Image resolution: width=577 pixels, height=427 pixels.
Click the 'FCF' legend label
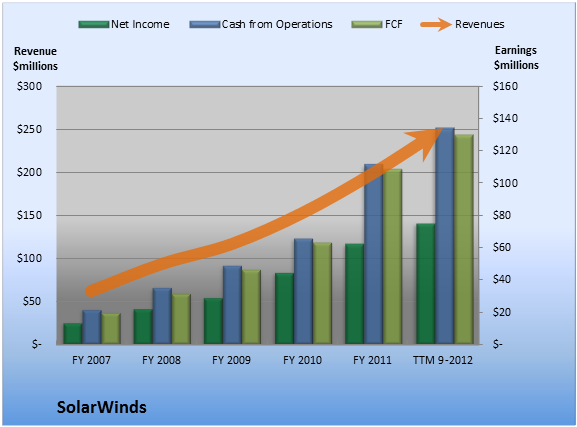point(393,24)
